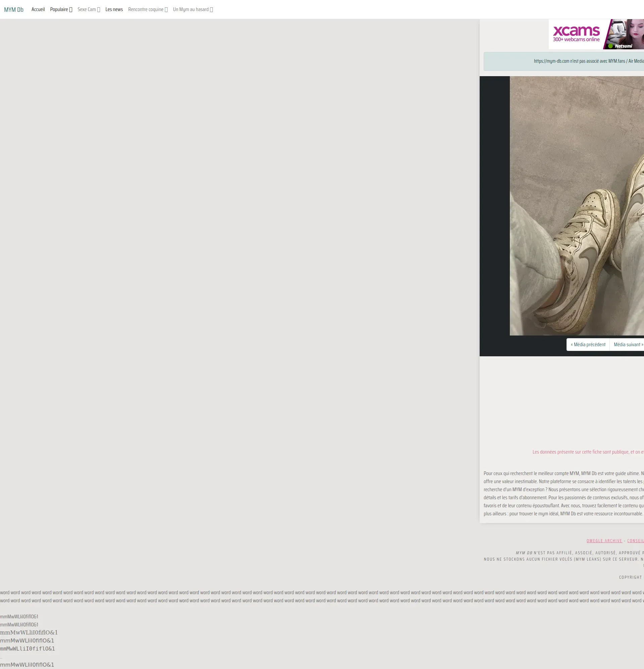Open the Omegle Archive footer link

tap(604, 541)
